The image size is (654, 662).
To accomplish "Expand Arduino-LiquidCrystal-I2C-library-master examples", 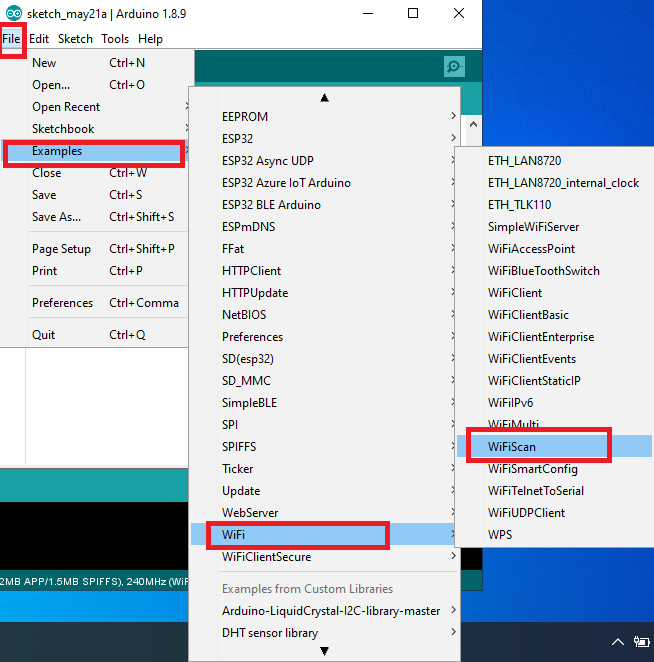I will pyautogui.click(x=324, y=611).
